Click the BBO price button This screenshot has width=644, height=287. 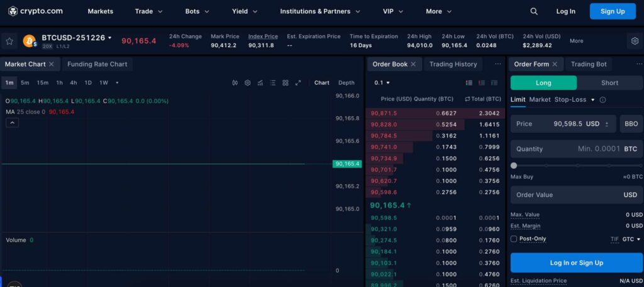631,124
